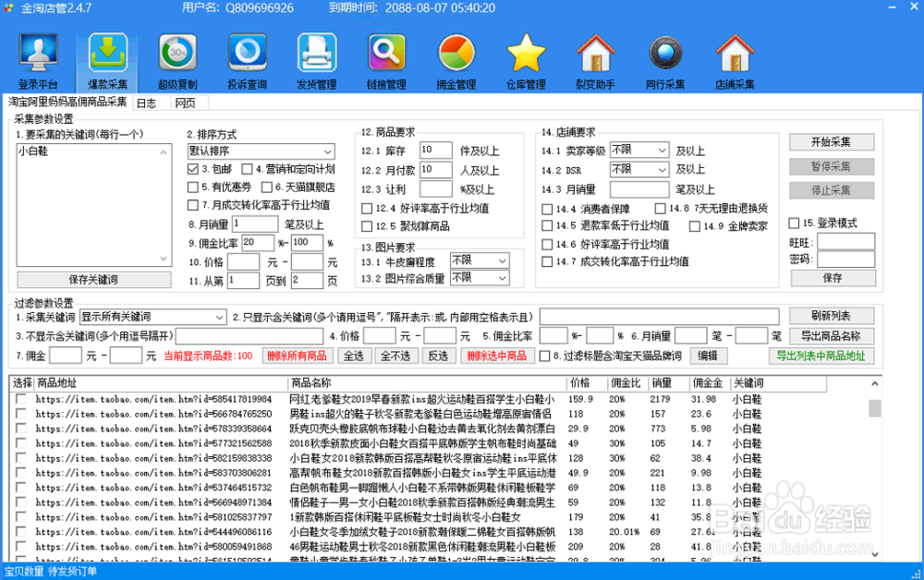Click 宝贝数量 in the status bar
This screenshot has width=924, height=580.
(x=24, y=571)
